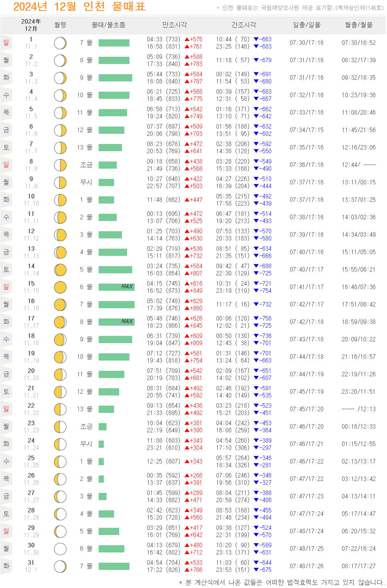This screenshot has height=588, width=387.
Task: Click the date number 25
Action: point(31,458)
